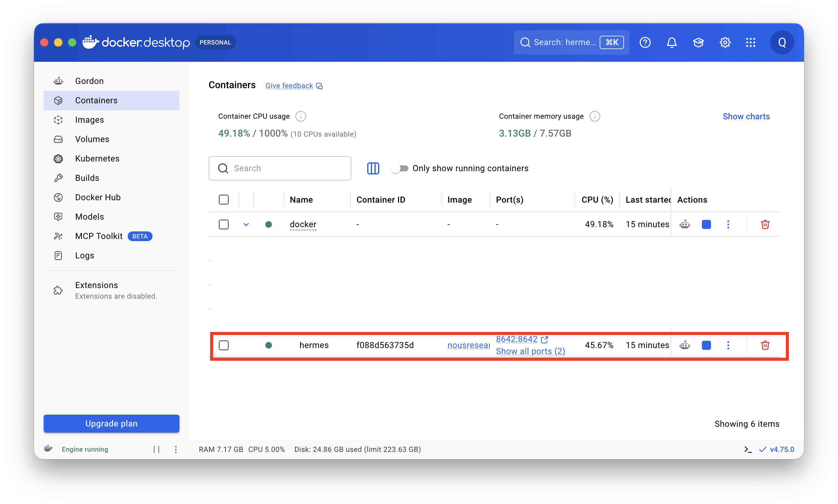Open the Kubernetes section
Viewport: 838px width, 504px height.
[111, 158]
